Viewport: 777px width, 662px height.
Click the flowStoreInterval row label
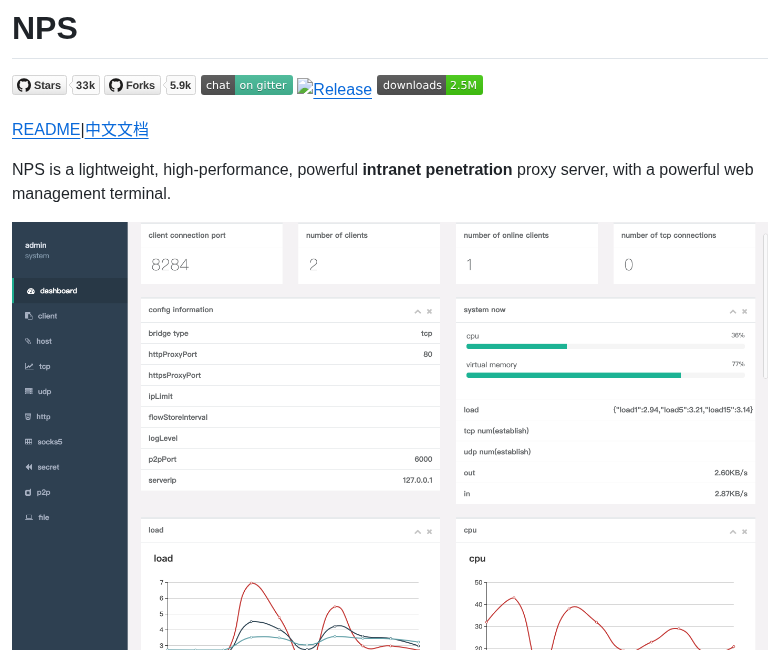click(178, 417)
